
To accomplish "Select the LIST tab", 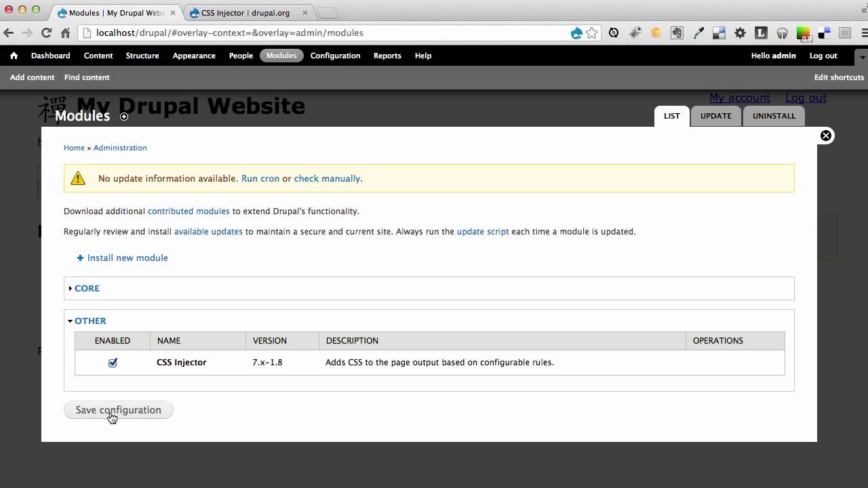I will (x=671, y=116).
